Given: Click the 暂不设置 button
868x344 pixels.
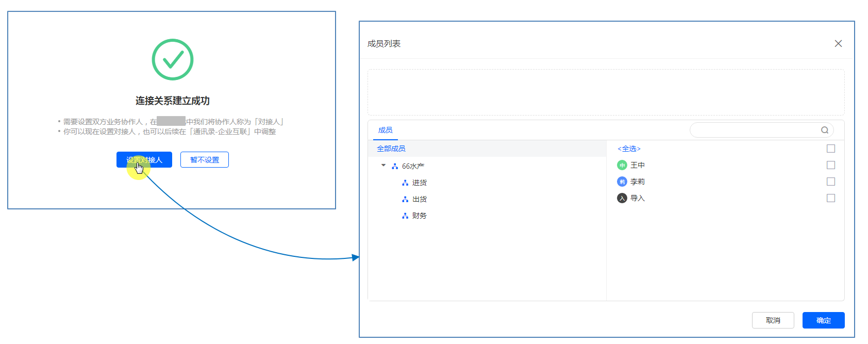Looking at the screenshot, I should 205,160.
